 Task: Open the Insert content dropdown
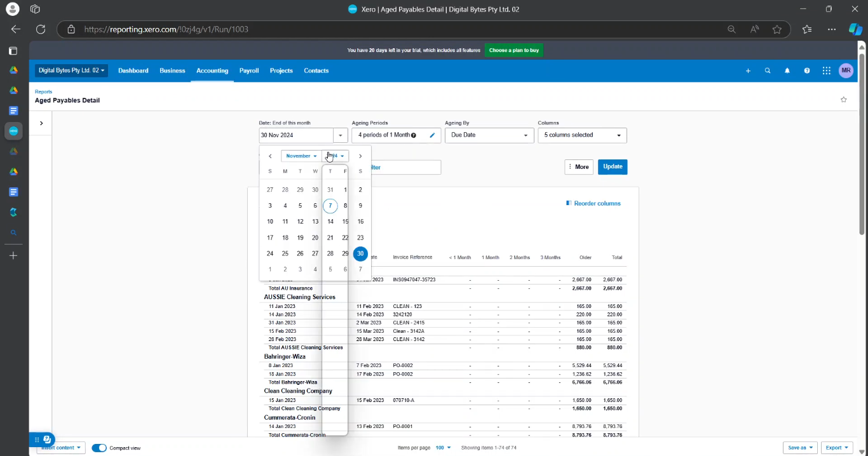pyautogui.click(x=61, y=448)
